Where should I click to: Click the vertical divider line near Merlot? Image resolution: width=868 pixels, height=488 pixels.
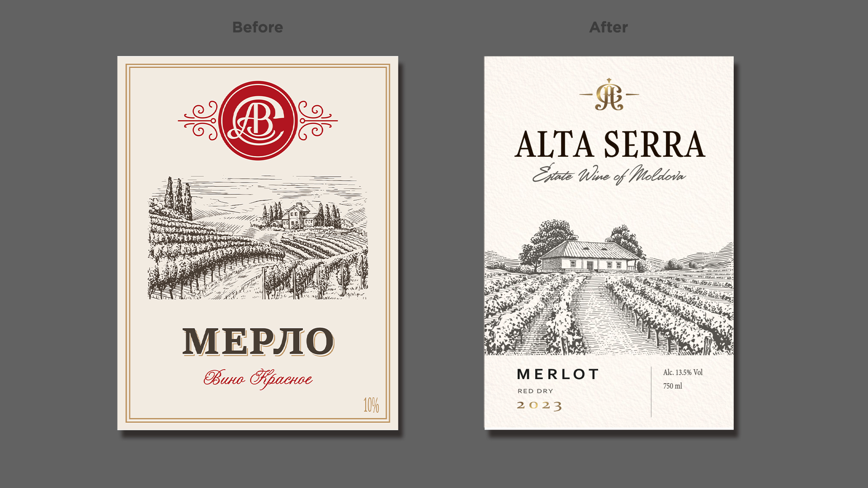[x=651, y=391]
